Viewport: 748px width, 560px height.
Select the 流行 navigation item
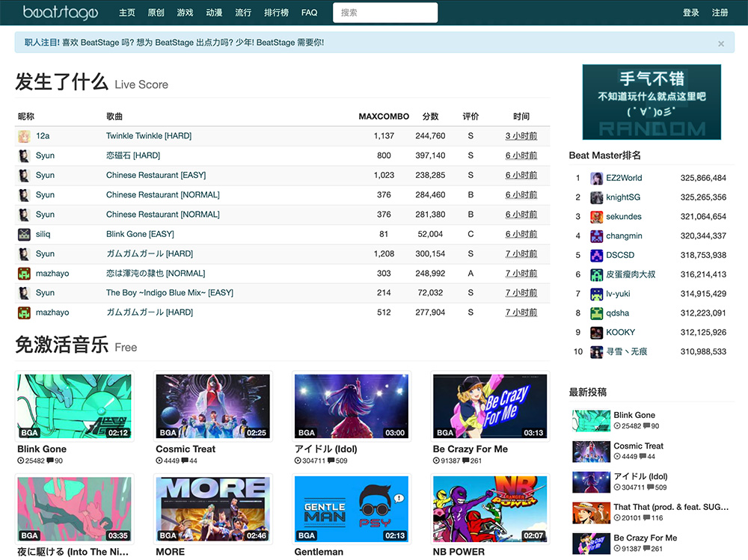243,13
